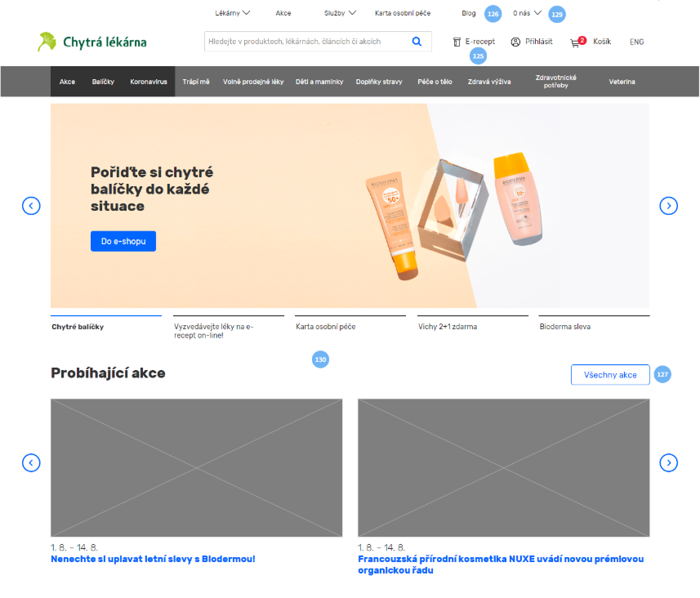Viewport: 700px width, 598px height.
Task: Focus the product search input field
Action: coord(305,42)
